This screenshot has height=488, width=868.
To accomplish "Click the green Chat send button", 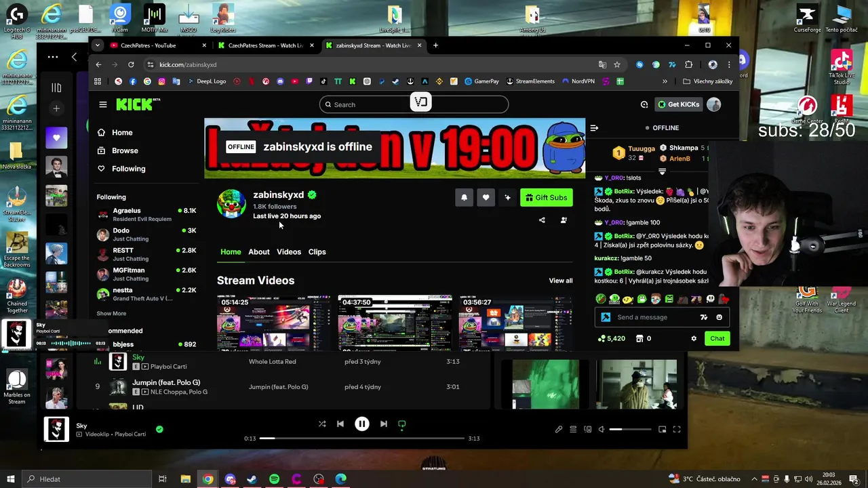I will 717,338.
